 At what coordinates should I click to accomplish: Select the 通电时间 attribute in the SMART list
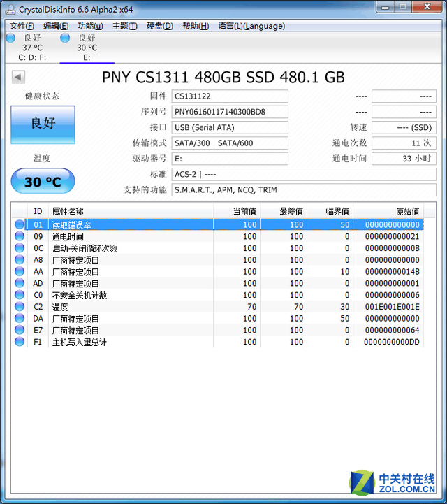(218, 236)
